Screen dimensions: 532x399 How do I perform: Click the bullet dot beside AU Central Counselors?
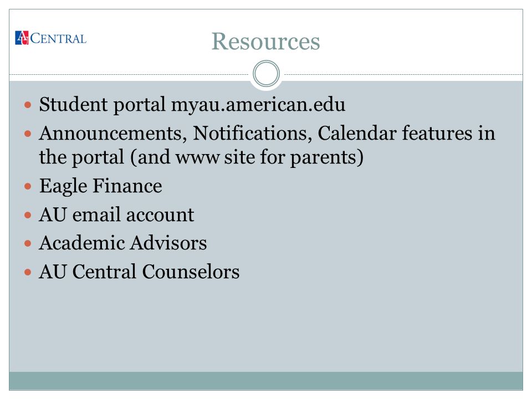(28, 272)
